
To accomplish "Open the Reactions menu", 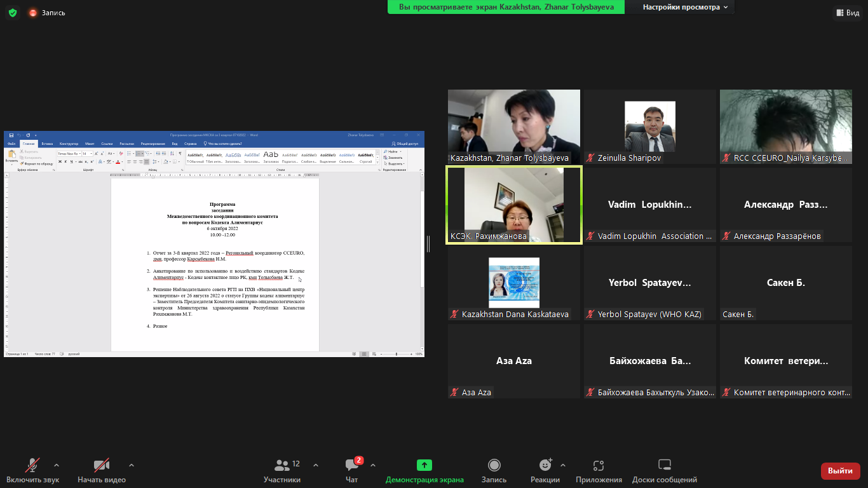I will coord(545,471).
